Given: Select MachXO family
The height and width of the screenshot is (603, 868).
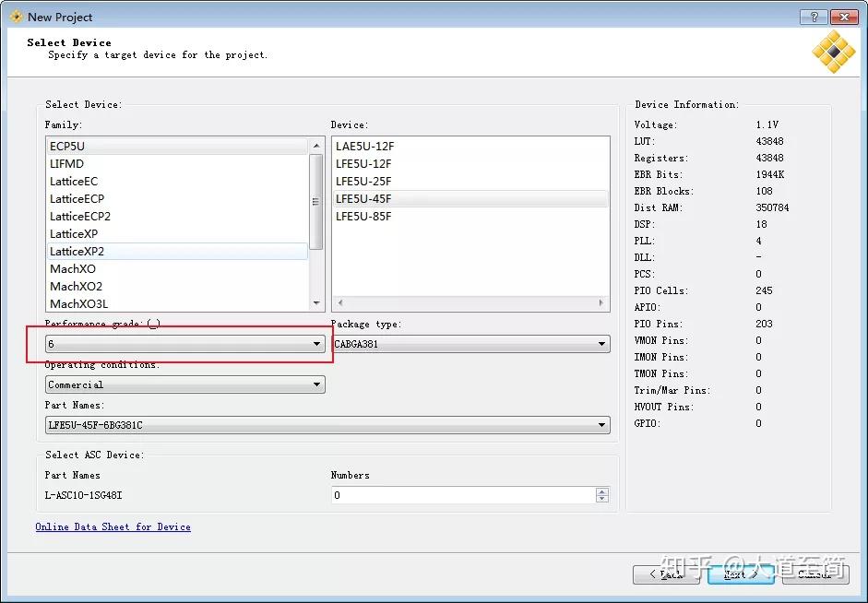Looking at the screenshot, I should 177,269.
